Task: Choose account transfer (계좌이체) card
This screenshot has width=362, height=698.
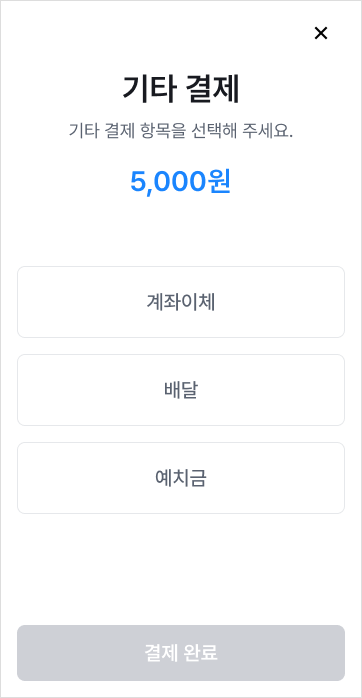Action: (x=181, y=302)
